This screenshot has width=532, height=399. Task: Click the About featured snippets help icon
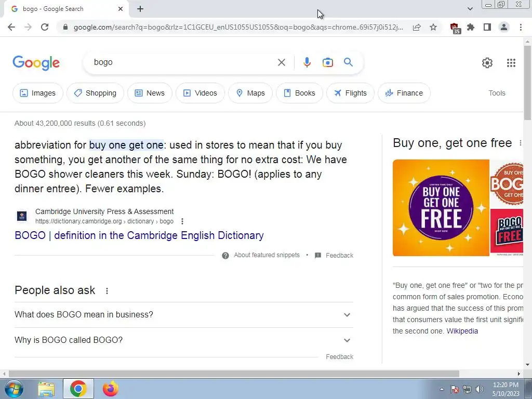[225, 256]
